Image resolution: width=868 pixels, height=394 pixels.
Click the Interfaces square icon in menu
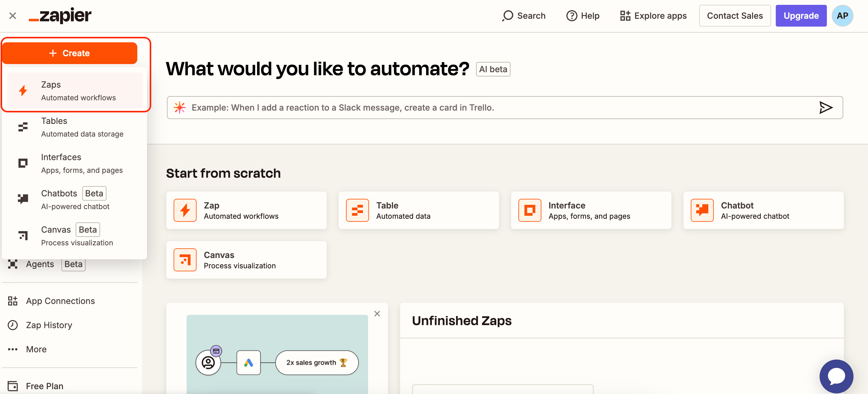pyautogui.click(x=23, y=164)
